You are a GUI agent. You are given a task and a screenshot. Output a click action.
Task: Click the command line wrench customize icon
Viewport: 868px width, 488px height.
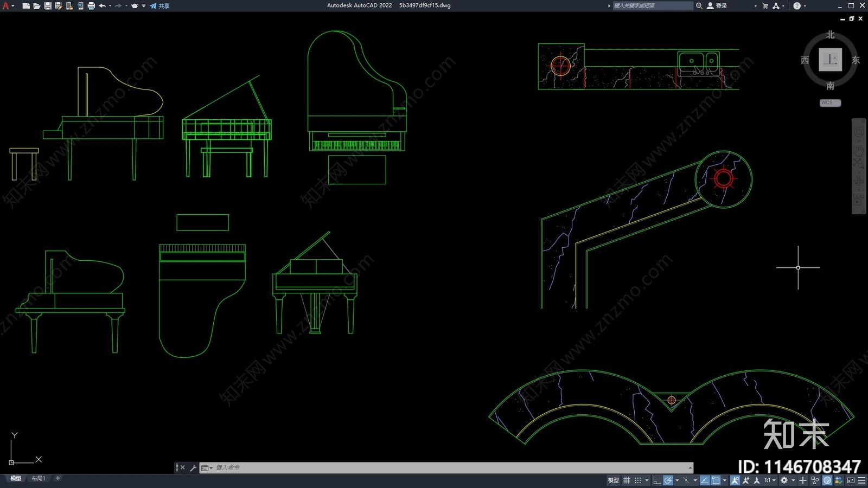coord(193,468)
